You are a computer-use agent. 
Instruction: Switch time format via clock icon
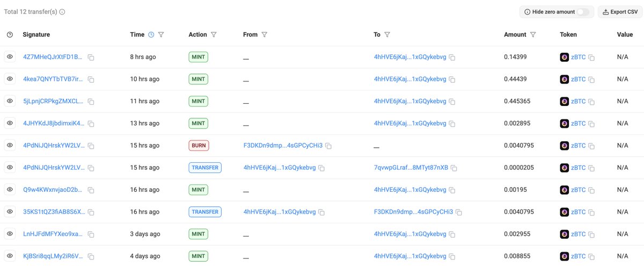151,34
